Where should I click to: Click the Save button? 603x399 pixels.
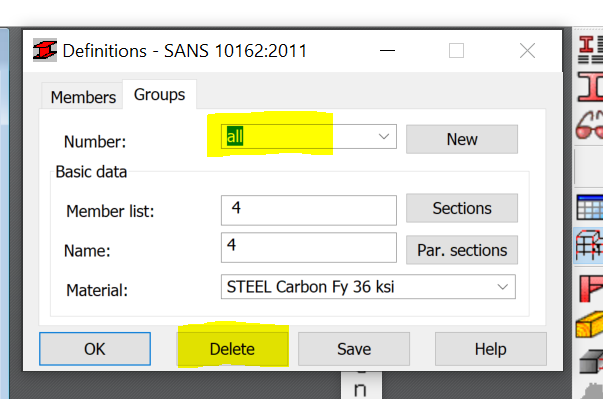tap(354, 349)
